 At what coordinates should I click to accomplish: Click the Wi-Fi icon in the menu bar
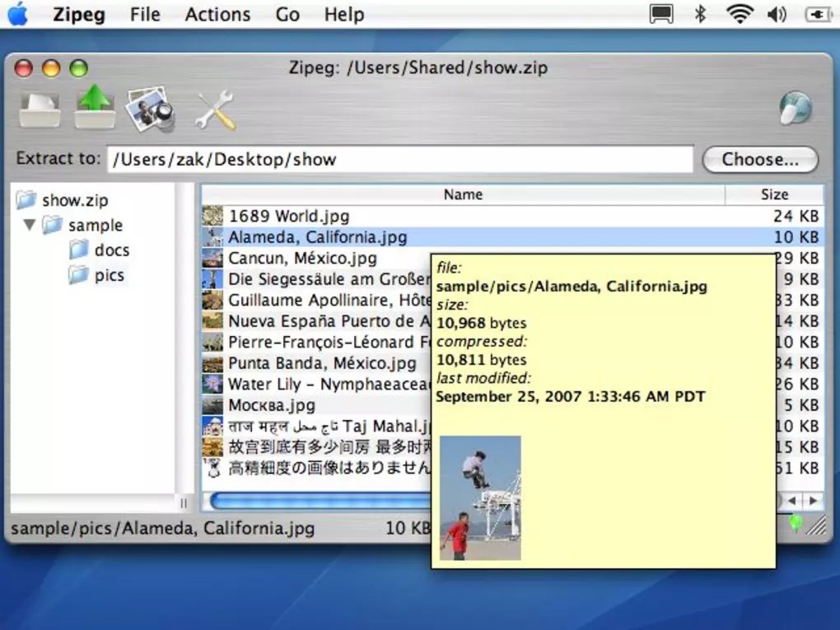coord(739,13)
